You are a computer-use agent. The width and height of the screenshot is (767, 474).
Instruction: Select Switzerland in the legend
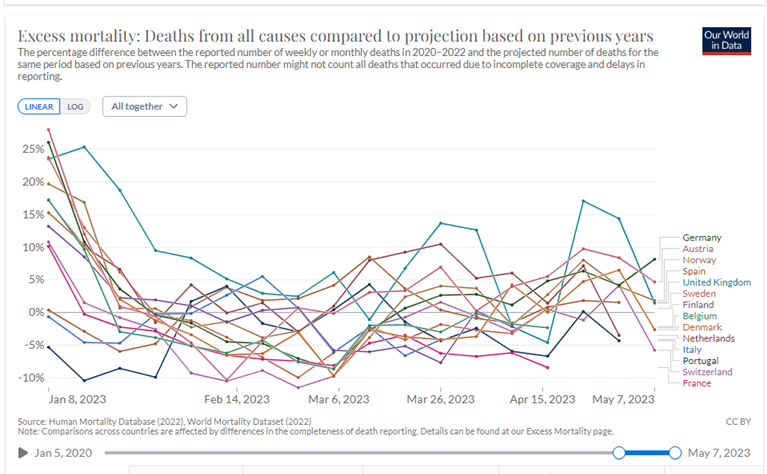pyautogui.click(x=708, y=372)
